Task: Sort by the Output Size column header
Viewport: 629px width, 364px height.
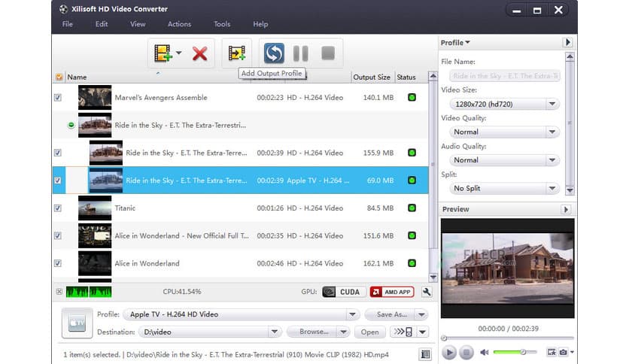Action: [372, 77]
